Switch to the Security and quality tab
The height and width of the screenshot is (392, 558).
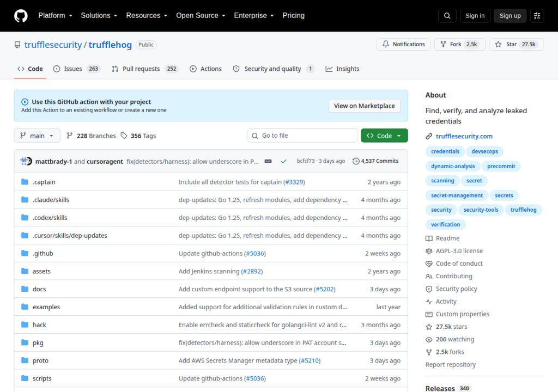point(274,69)
